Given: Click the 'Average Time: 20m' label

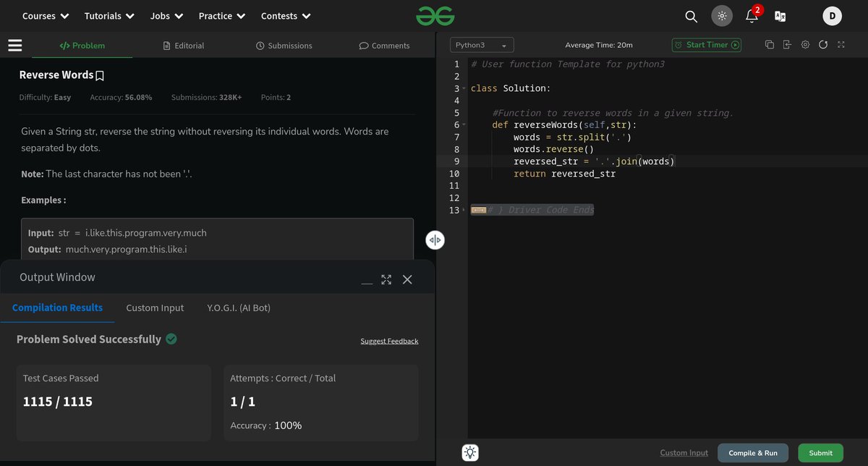Looking at the screenshot, I should click(599, 45).
